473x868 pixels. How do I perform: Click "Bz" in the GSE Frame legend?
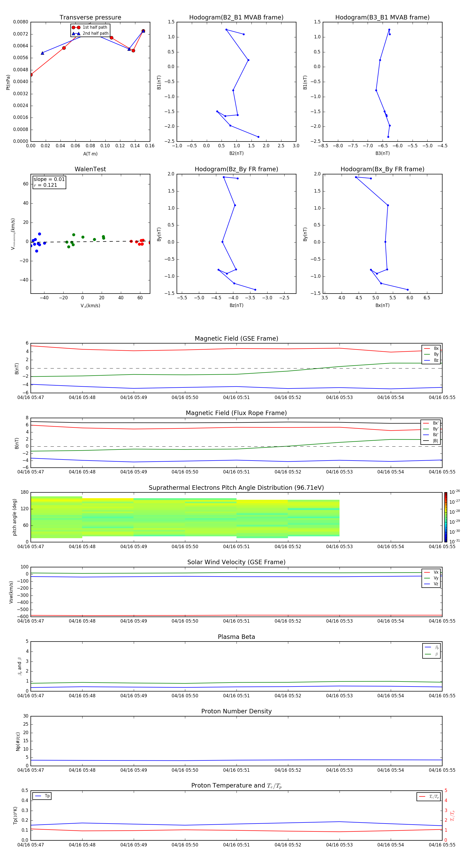pos(431,360)
